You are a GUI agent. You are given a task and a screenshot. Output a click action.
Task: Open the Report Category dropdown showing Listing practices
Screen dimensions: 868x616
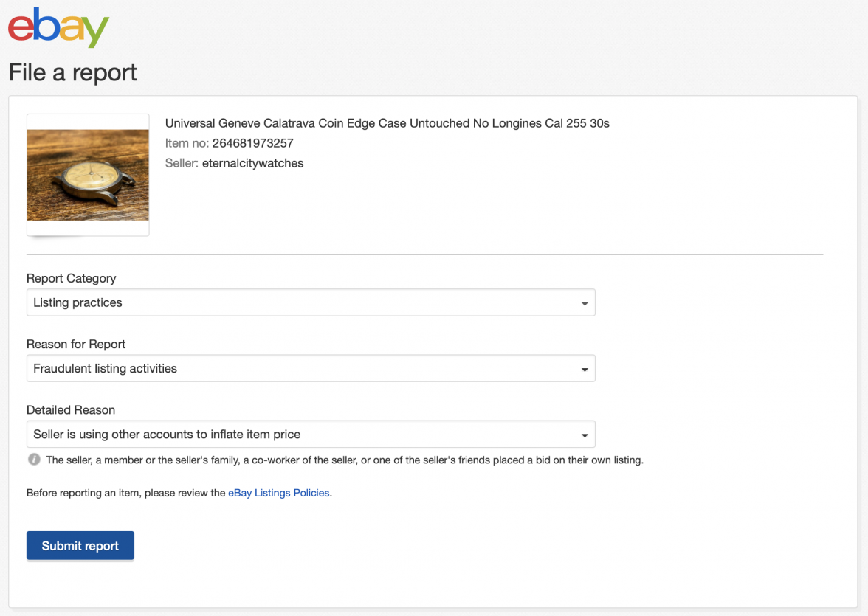(310, 302)
